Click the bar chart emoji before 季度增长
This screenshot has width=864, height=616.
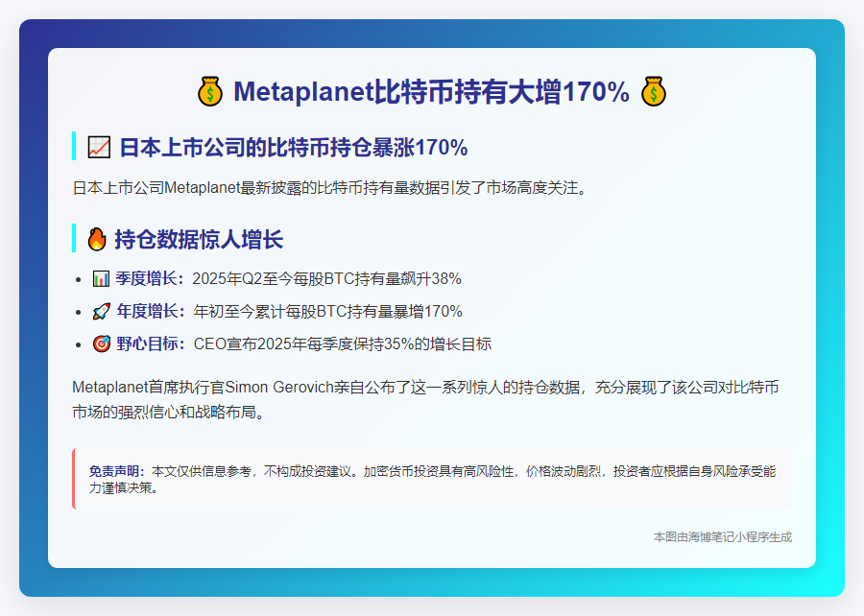coord(102,278)
